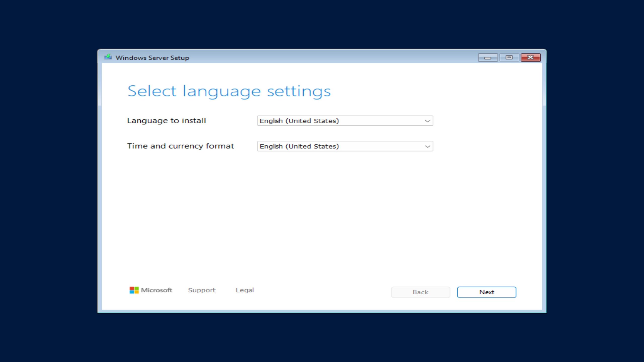Open the Time and currency format dropdown
The image size is (644, 362).
(x=345, y=146)
